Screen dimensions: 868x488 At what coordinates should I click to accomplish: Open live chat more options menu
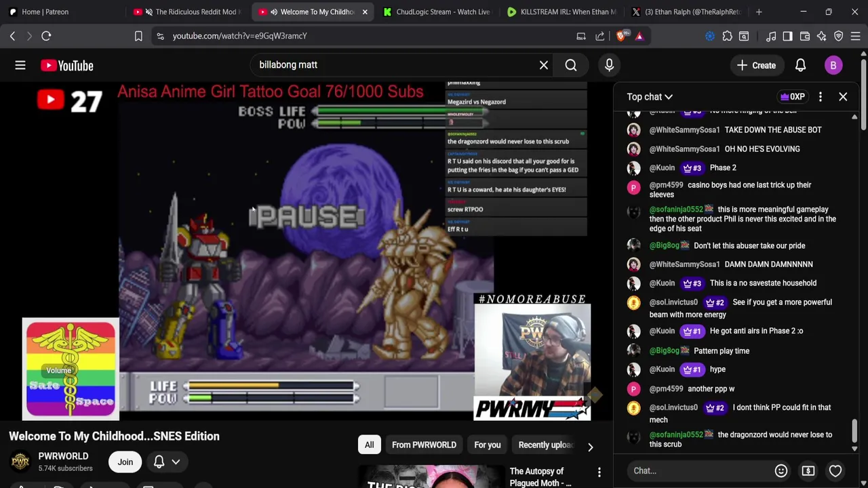coord(820,97)
